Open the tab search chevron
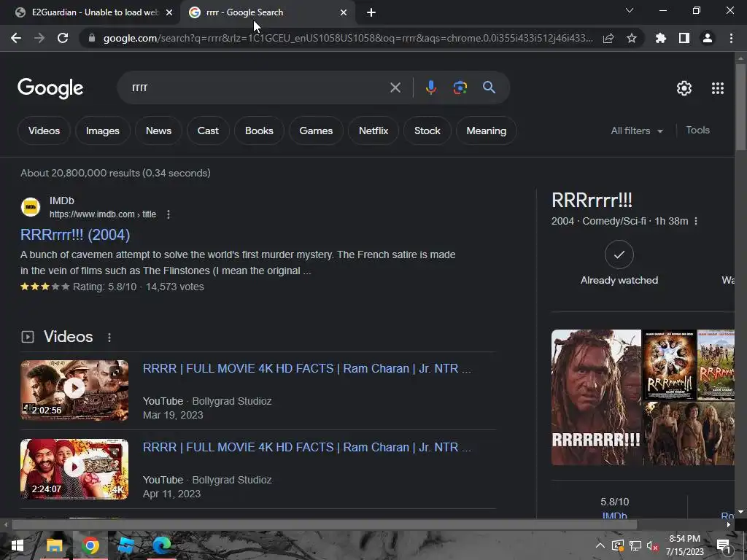Viewport: 747px width, 560px height. pos(630,10)
